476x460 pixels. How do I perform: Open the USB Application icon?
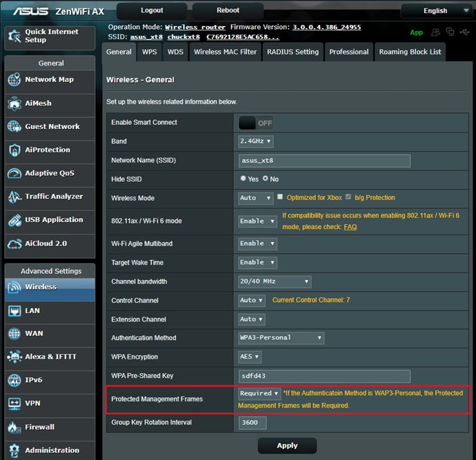[14, 220]
